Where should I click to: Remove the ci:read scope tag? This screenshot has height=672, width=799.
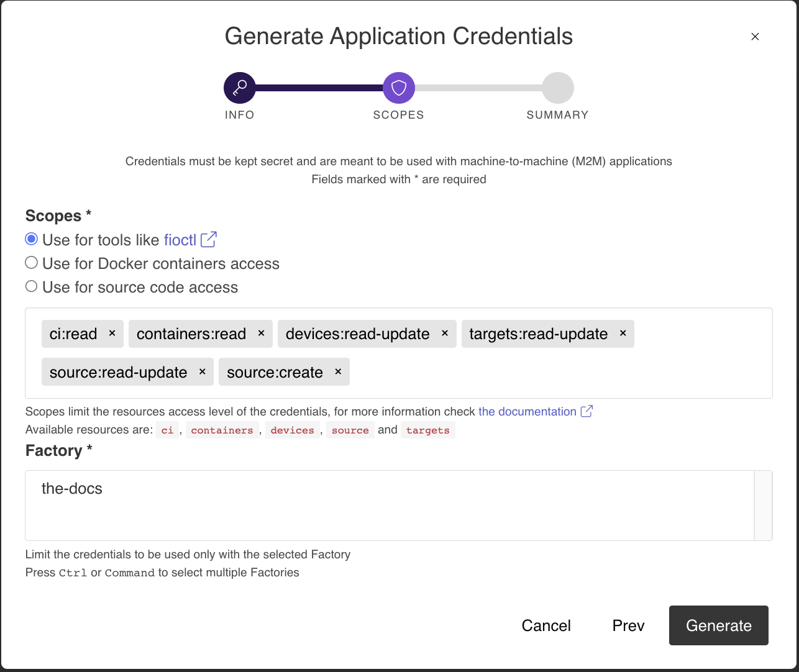[x=112, y=334]
